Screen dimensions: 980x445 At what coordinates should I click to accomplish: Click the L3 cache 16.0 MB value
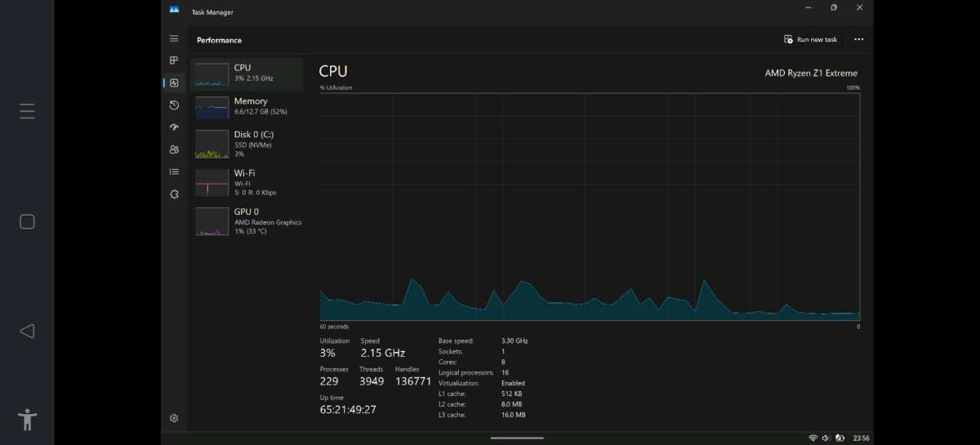[x=513, y=415]
